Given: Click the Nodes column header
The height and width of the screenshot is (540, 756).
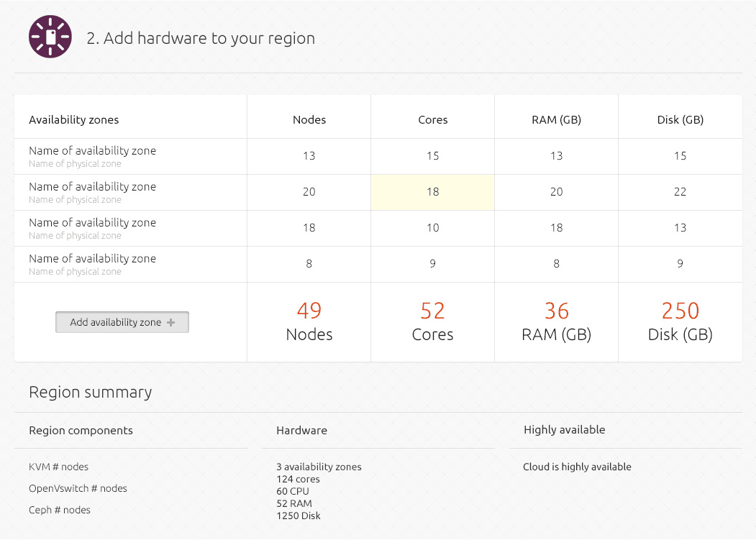Looking at the screenshot, I should [x=309, y=120].
